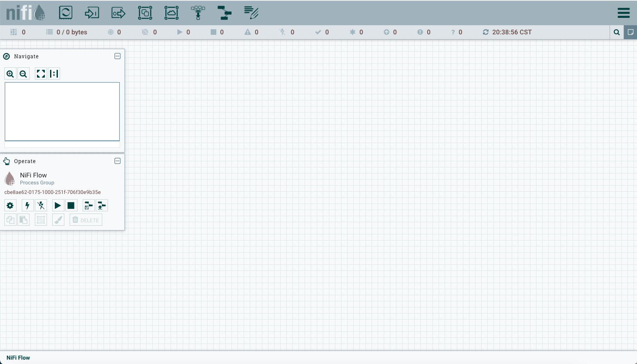Click the last refreshed time 20:38:56 CST
This screenshot has width=637, height=364.
click(512, 32)
